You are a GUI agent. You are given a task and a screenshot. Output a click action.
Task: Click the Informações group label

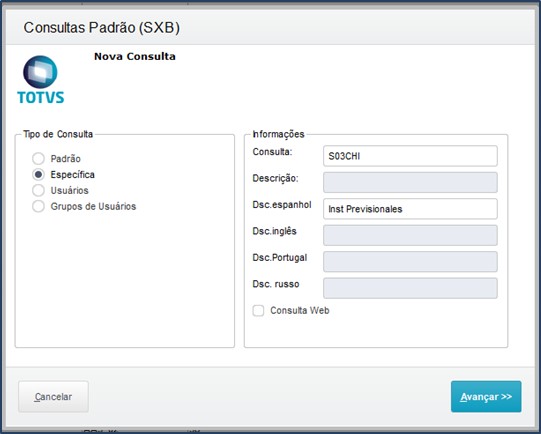click(x=278, y=134)
